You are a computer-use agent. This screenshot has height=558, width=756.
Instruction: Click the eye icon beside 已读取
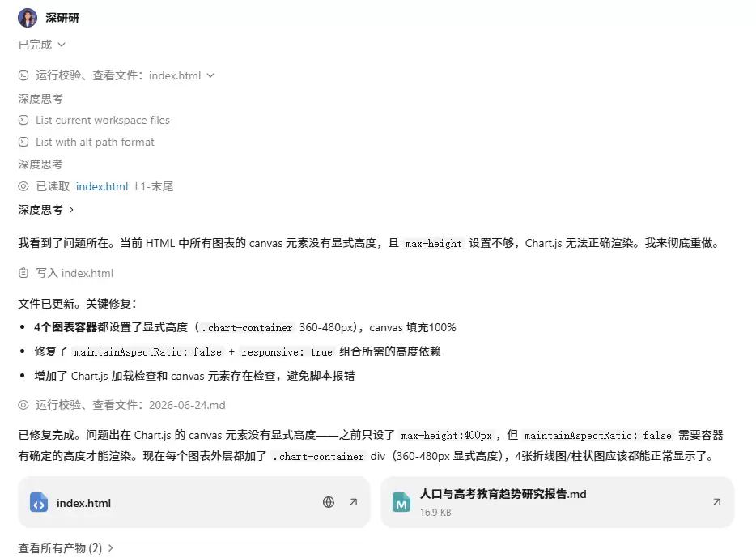click(23, 186)
